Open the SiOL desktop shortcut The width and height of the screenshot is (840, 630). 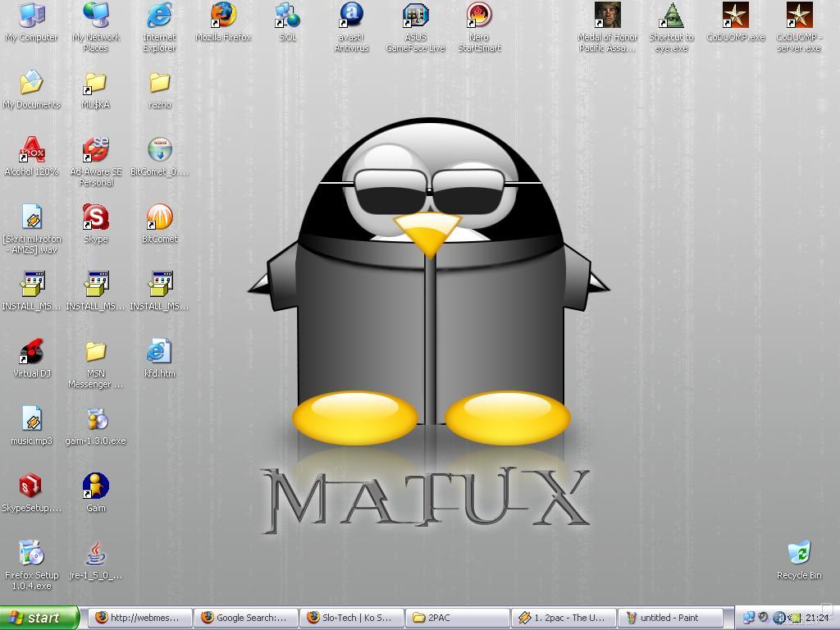(x=288, y=22)
